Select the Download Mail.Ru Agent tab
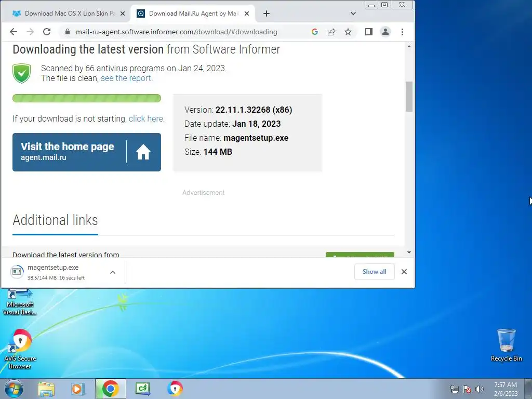Screen dimensions: 532x399 (193, 14)
